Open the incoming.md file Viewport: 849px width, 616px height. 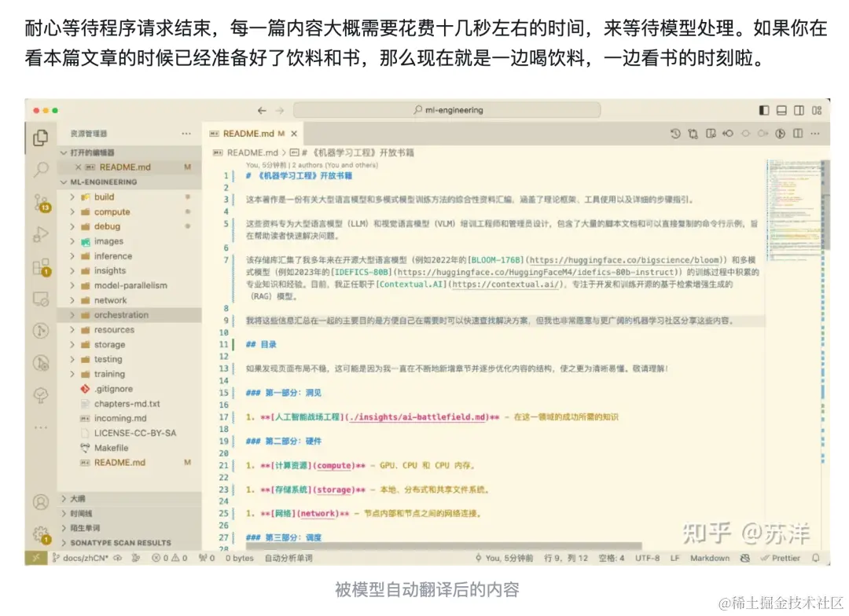130,419
